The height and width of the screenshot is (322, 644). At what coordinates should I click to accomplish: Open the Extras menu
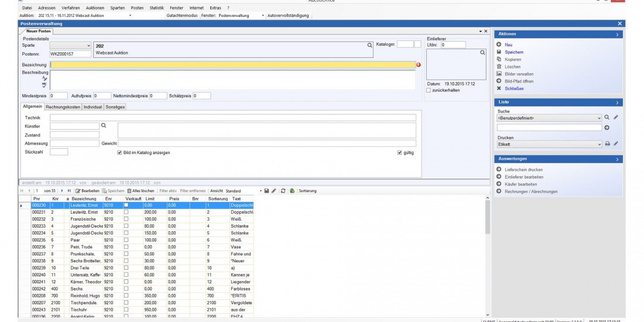click(x=215, y=8)
